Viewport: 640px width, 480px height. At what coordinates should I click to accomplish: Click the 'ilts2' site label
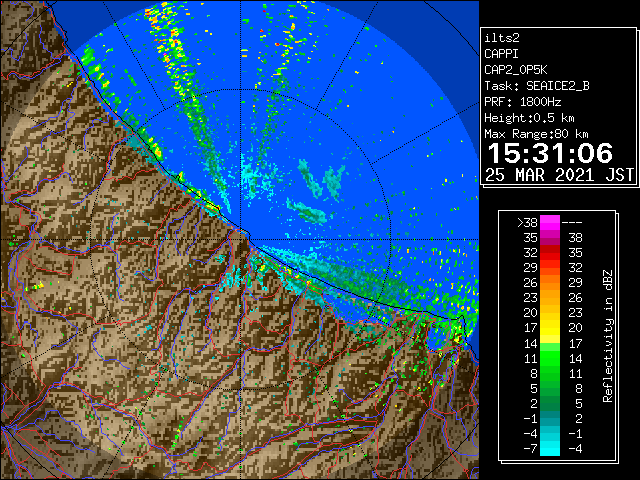pos(502,38)
